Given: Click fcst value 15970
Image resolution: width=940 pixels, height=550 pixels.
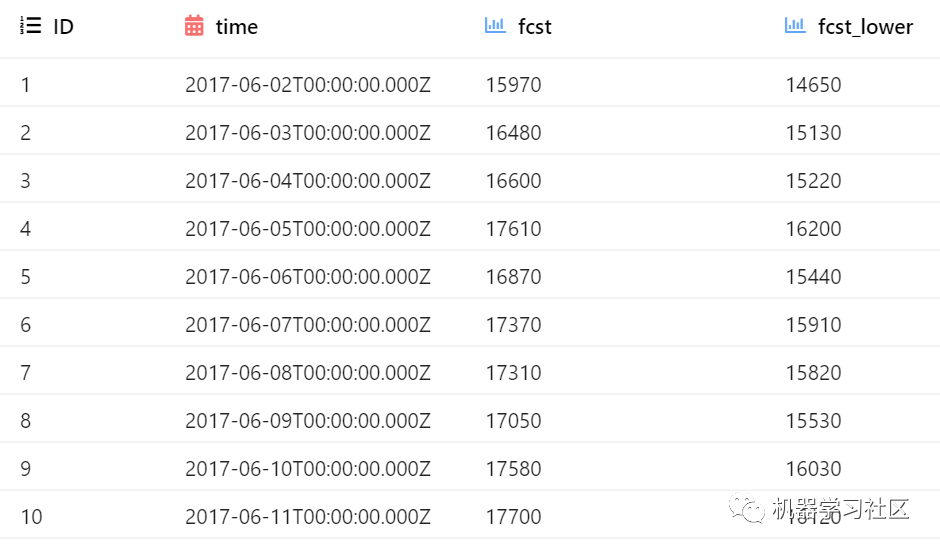Looking at the screenshot, I should (x=513, y=85).
